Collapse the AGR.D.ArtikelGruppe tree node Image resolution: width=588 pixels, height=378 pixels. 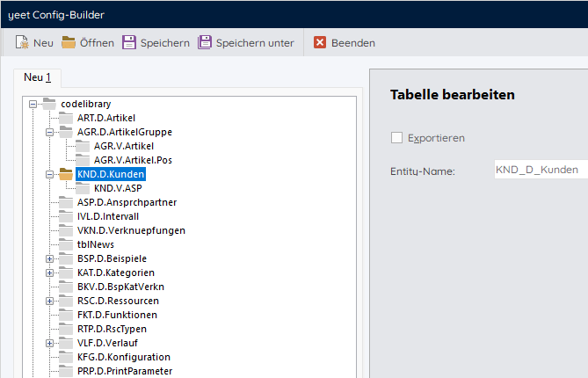point(50,132)
